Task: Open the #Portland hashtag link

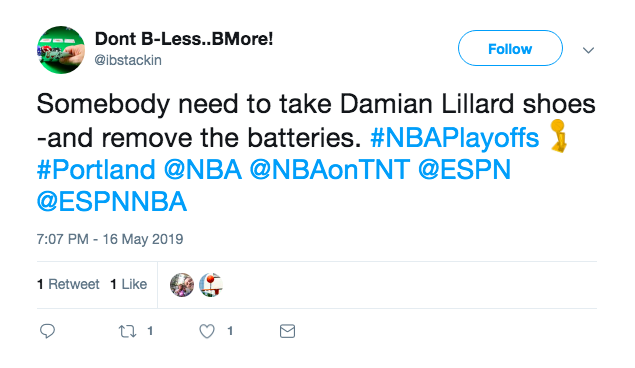Action: (96, 170)
